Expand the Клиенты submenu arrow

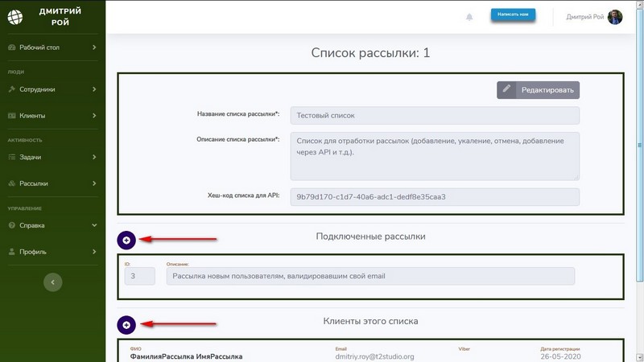(94, 116)
